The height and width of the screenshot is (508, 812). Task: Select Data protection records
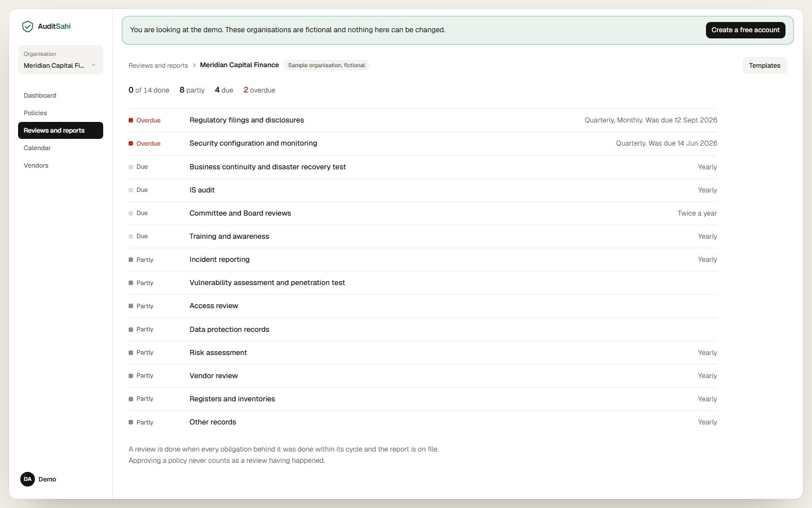423,330
